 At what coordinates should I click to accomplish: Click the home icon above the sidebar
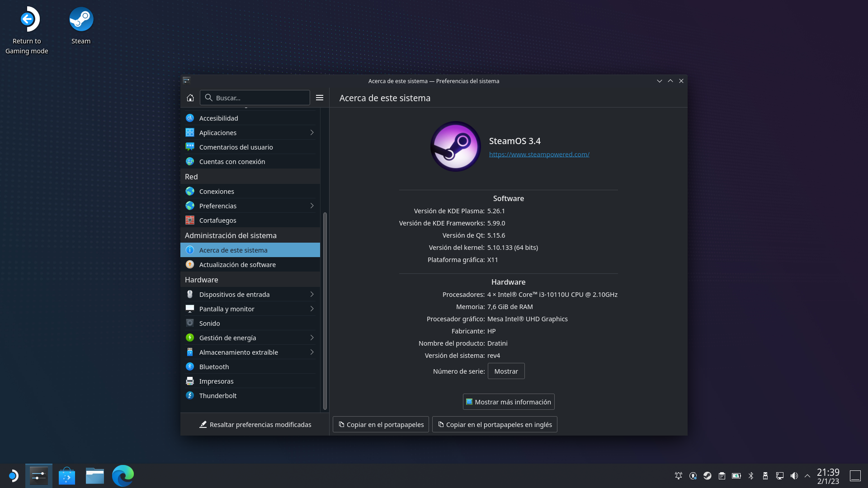pyautogui.click(x=190, y=98)
